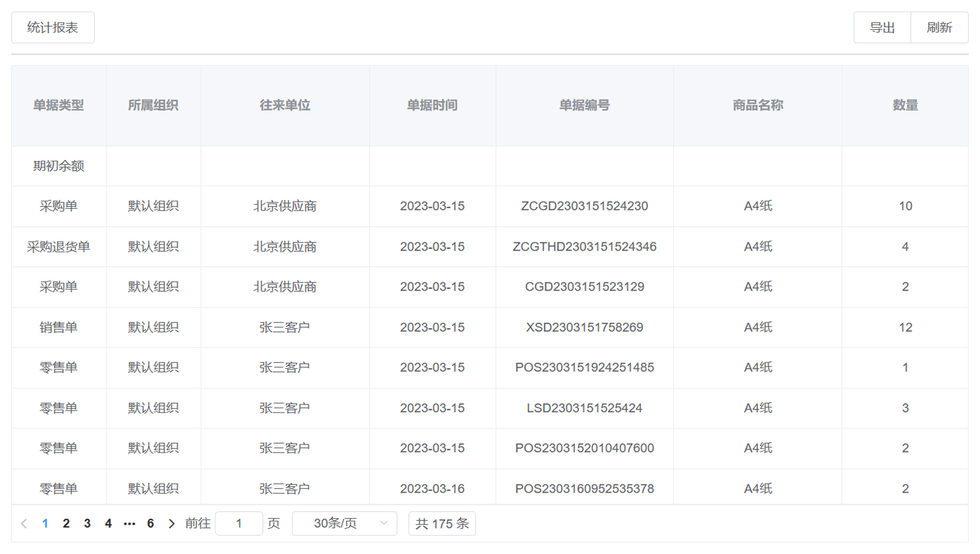Click the page size dropdown arrow
The width and height of the screenshot is (980, 554).
click(x=384, y=523)
